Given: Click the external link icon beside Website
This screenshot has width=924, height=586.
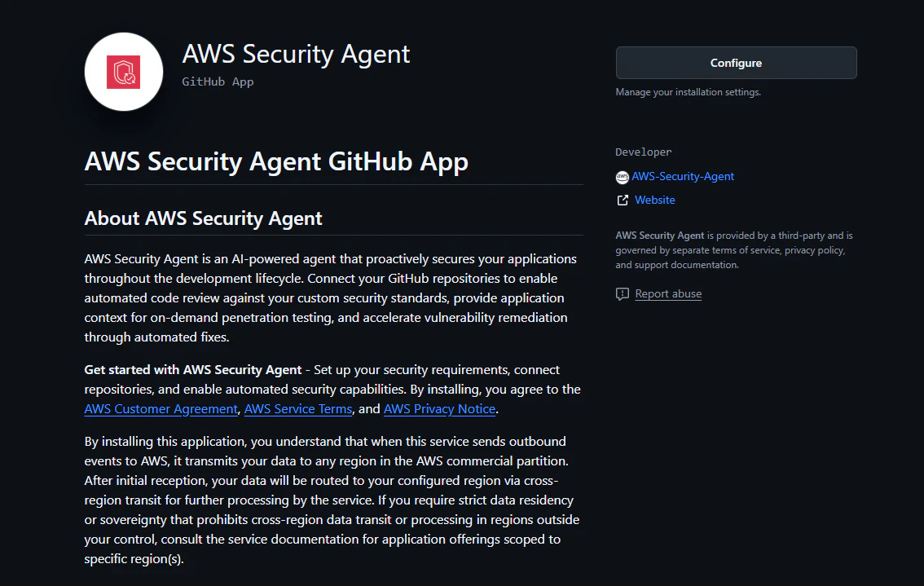Looking at the screenshot, I should (x=623, y=200).
